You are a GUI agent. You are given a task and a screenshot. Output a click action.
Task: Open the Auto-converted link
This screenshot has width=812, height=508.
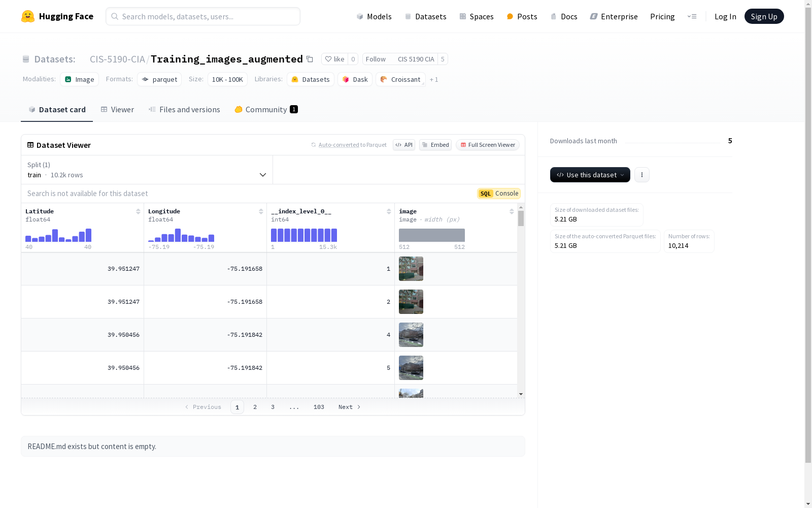pos(339,145)
